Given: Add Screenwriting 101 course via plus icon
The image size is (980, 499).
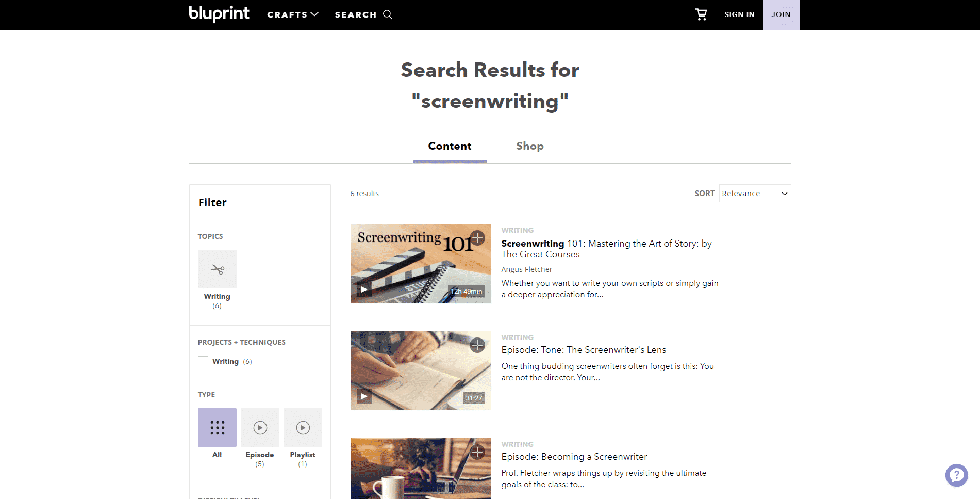Looking at the screenshot, I should (477, 238).
